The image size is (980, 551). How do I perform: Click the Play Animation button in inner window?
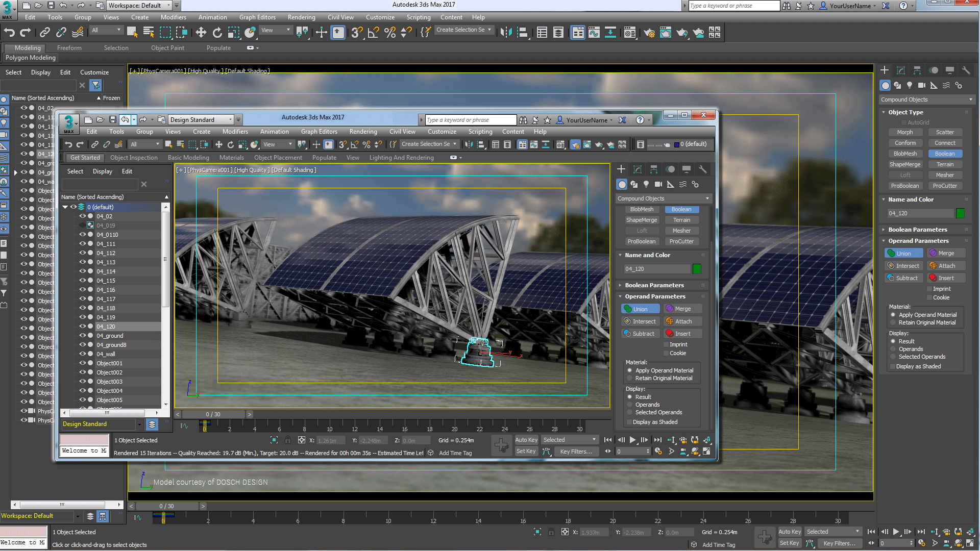click(x=632, y=440)
